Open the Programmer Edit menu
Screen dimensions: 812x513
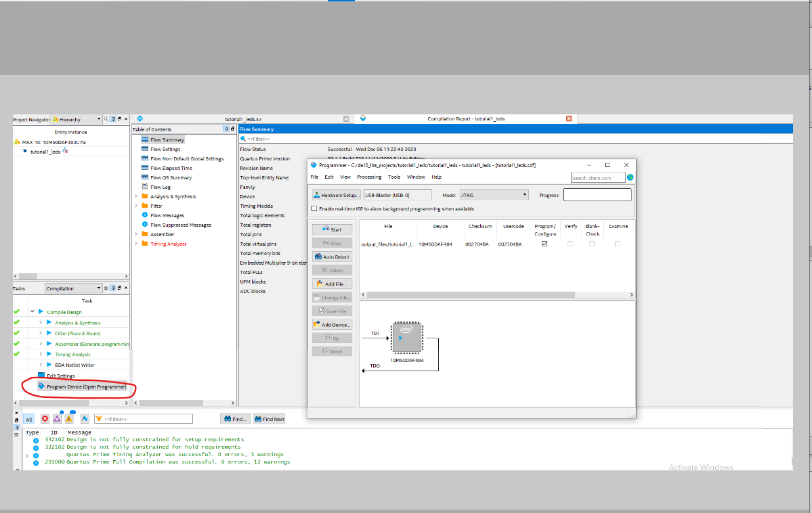(329, 177)
